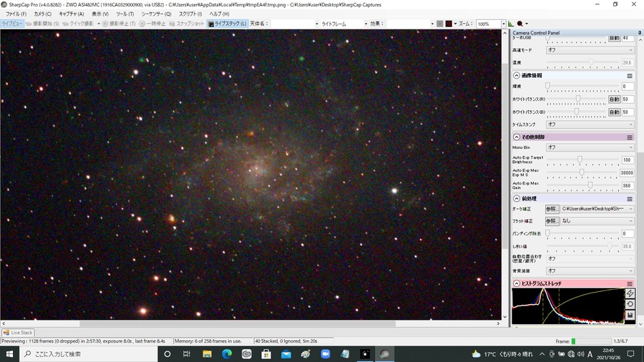This screenshot has width=644, height=362.
Task: Toggle 自動 for ホワイトバランス(B)
Action: [614, 112]
